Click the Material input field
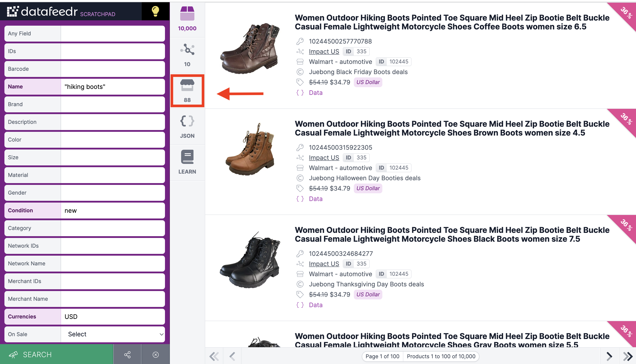The height and width of the screenshot is (364, 636). point(113,175)
